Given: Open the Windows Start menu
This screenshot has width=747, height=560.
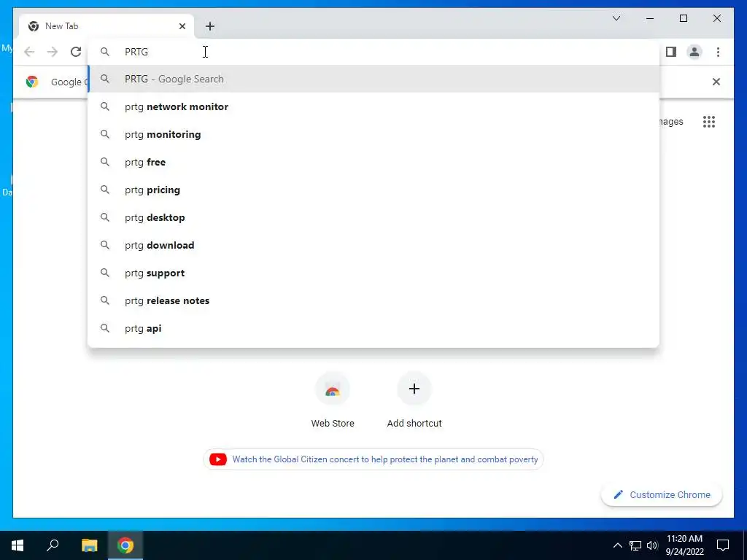Looking at the screenshot, I should tap(18, 545).
